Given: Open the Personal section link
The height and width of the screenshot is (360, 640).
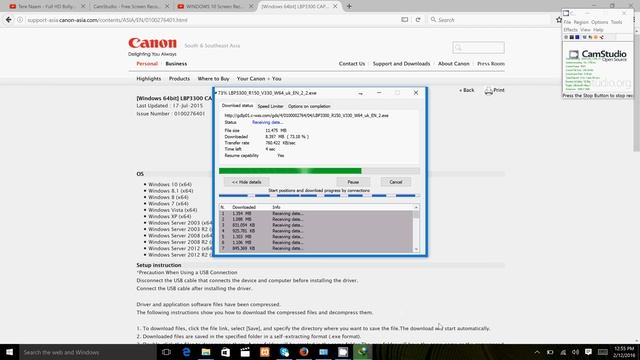Looking at the screenshot, I should [147, 64].
